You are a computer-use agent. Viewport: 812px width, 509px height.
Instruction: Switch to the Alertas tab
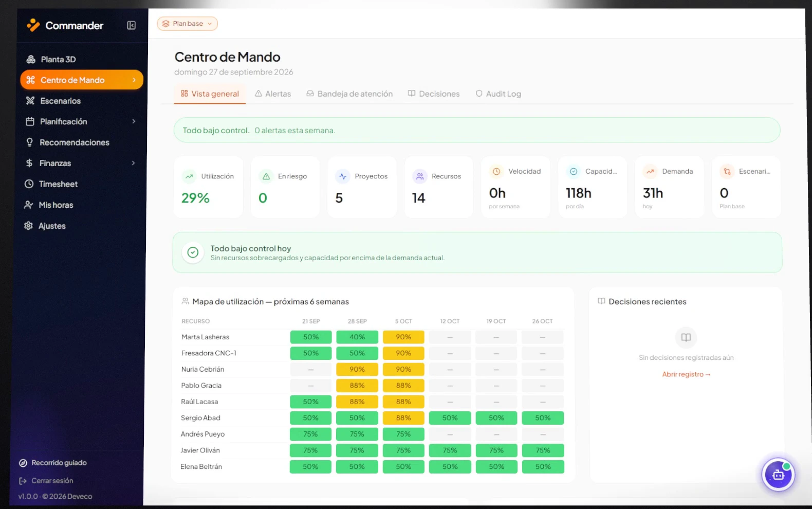[273, 94]
